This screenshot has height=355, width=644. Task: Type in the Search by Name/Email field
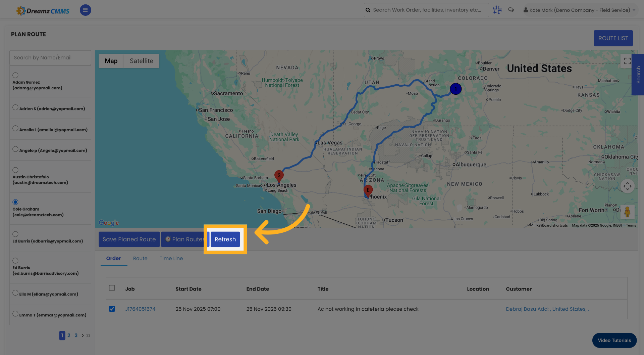point(50,57)
